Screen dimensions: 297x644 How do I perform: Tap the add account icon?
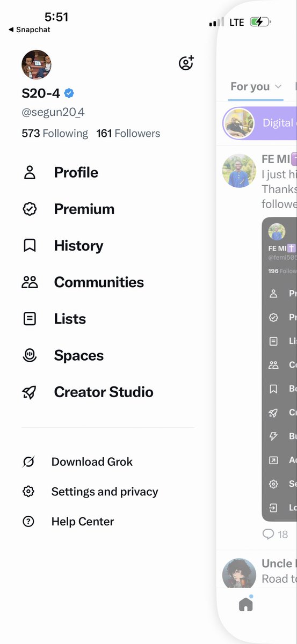pyautogui.click(x=186, y=63)
